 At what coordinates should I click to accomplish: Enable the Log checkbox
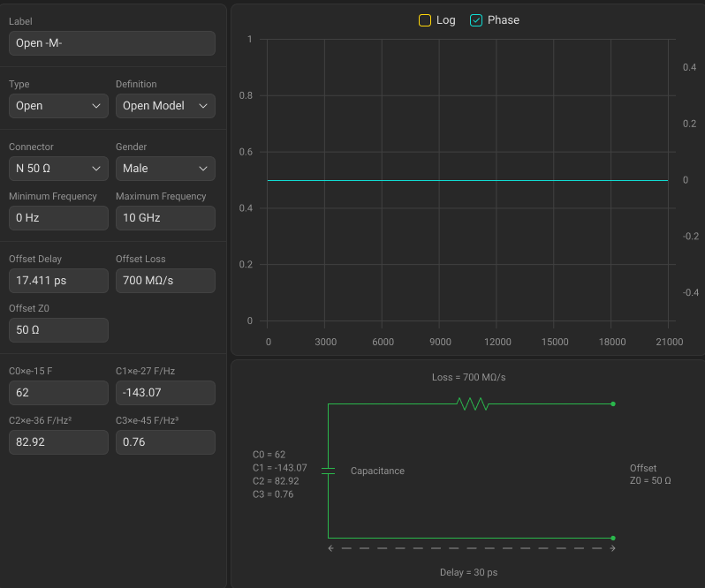[x=425, y=20]
